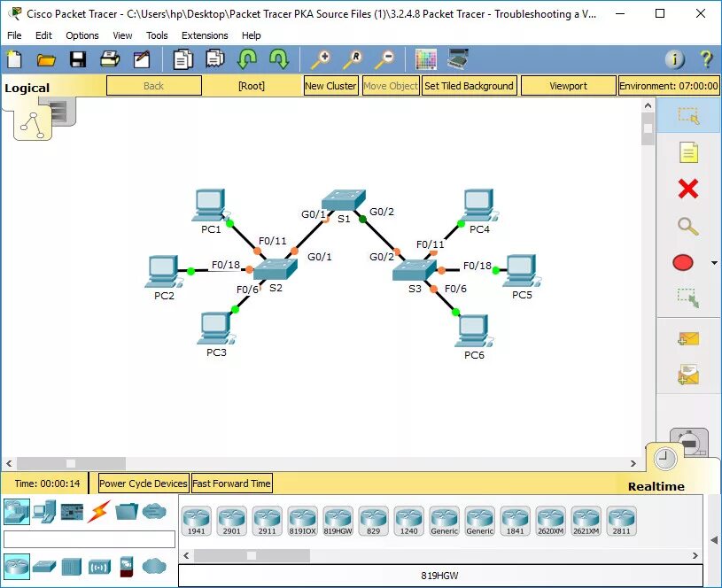Click the Undo green arrow
The image size is (722, 588).
pyautogui.click(x=247, y=60)
